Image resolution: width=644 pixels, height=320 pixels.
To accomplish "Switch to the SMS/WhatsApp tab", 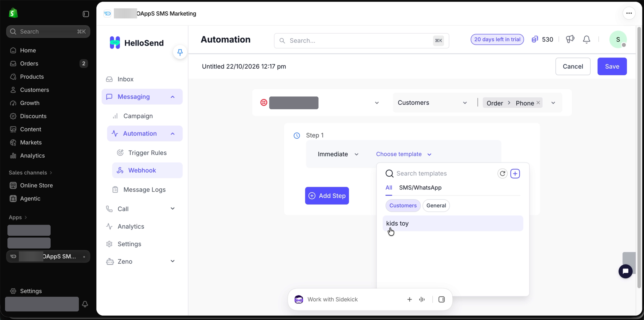I will pyautogui.click(x=420, y=188).
